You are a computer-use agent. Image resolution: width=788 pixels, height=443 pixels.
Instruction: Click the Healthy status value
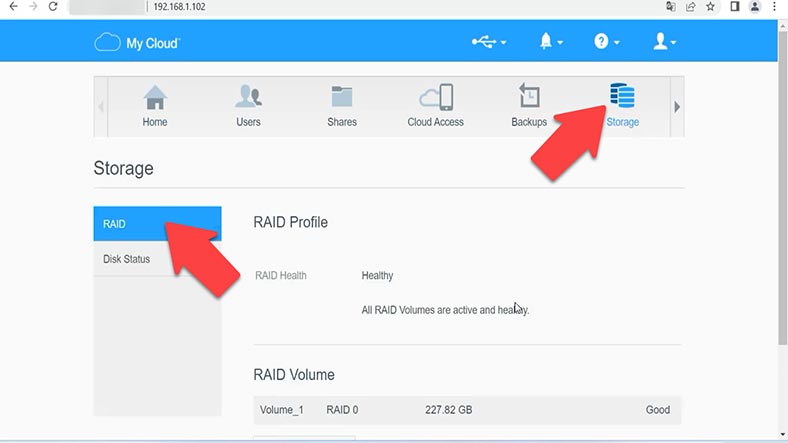click(x=377, y=276)
